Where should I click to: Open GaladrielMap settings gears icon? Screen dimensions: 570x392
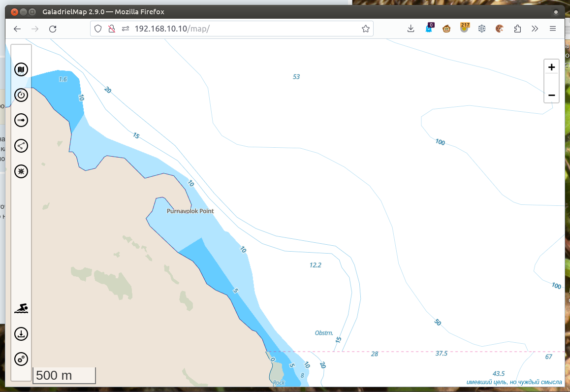[x=21, y=359]
